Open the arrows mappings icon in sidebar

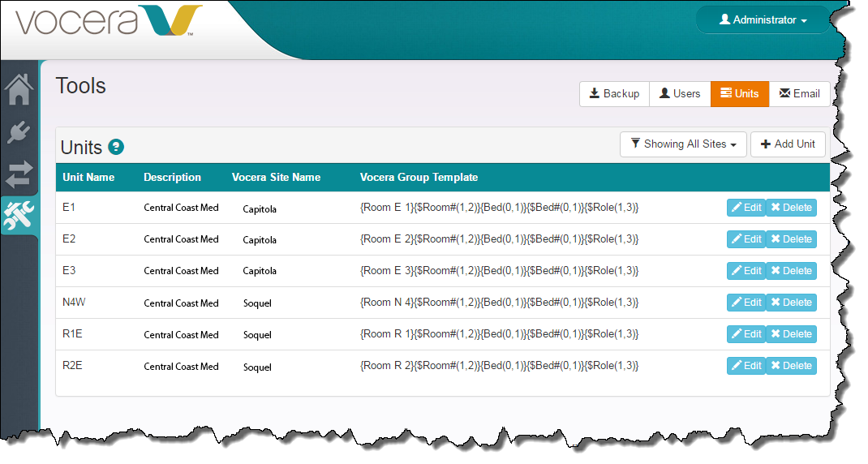[x=19, y=174]
